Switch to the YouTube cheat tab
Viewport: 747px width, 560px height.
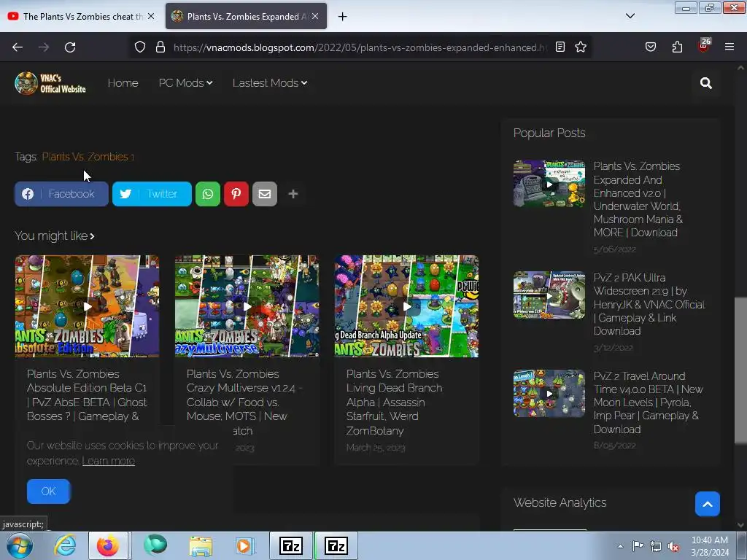[x=81, y=16]
